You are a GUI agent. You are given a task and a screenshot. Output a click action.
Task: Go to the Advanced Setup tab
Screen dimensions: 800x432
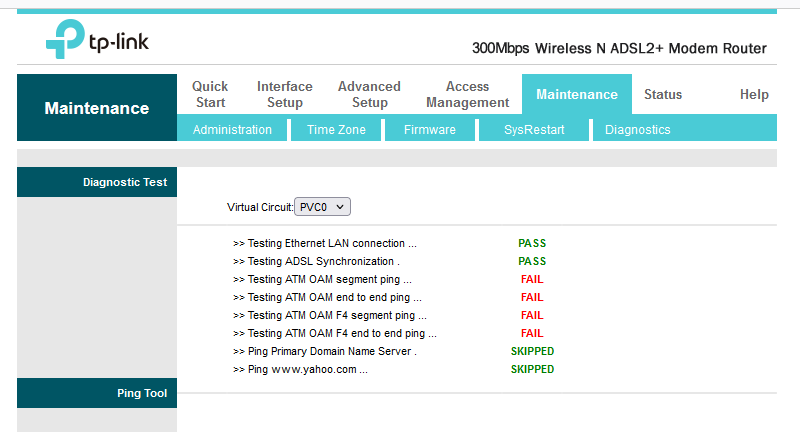pos(369,94)
